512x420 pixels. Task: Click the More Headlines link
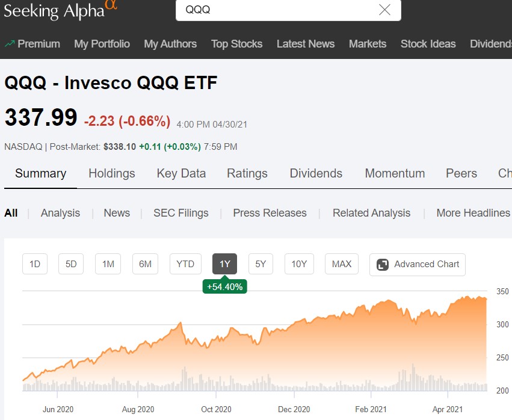[x=473, y=213]
